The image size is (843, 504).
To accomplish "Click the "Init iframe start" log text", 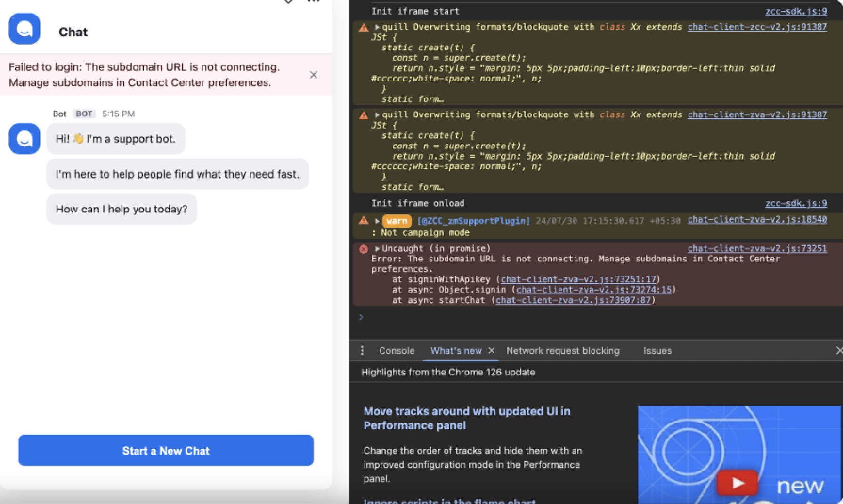I will point(415,11).
